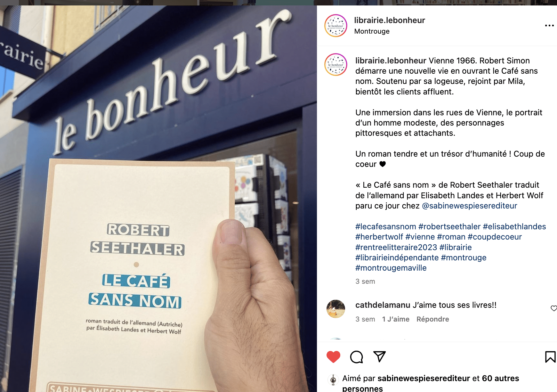Click small sabinewespieserediteur avatar near likes

pos(333,380)
